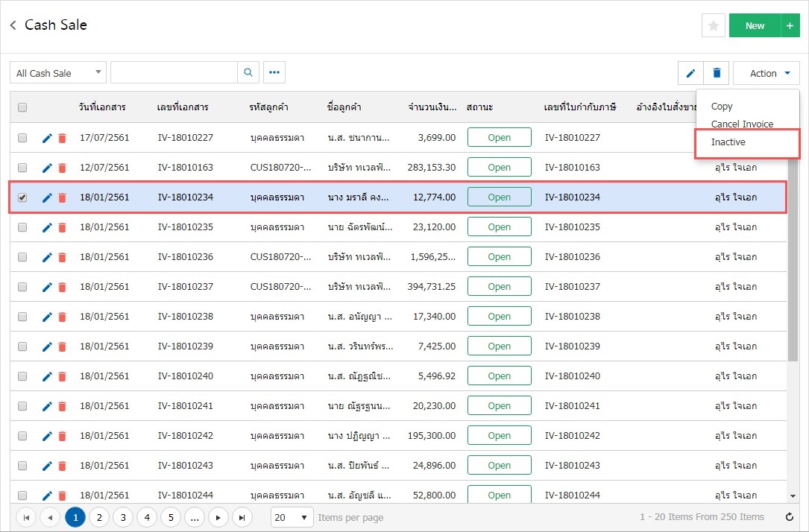Go to next page arrow

pos(218,517)
